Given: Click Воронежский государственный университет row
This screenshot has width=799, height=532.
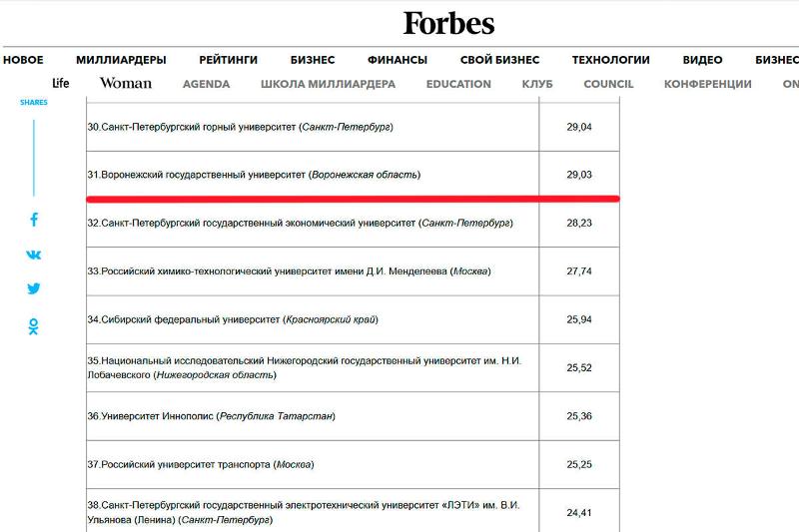Looking at the screenshot, I should tap(254, 175).
